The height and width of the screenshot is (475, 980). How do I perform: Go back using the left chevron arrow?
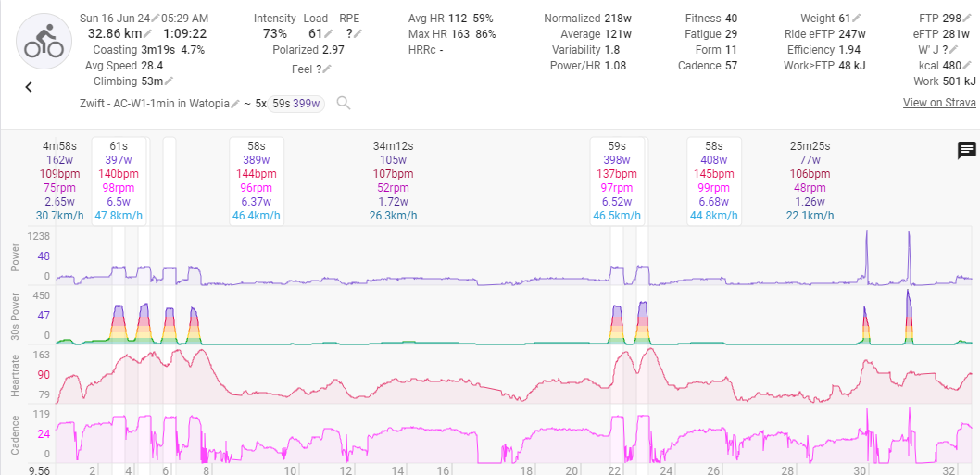pos(29,87)
